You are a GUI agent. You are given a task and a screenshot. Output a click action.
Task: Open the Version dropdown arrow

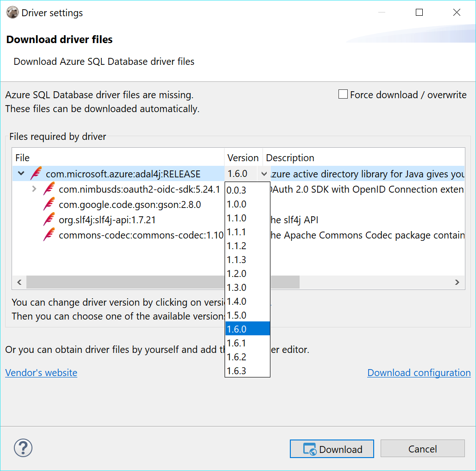(x=264, y=173)
